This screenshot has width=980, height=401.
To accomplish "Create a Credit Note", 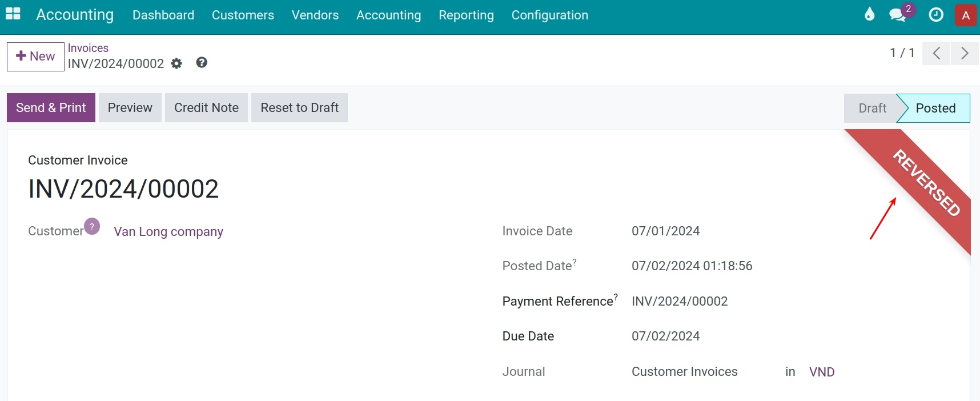I will click(206, 108).
